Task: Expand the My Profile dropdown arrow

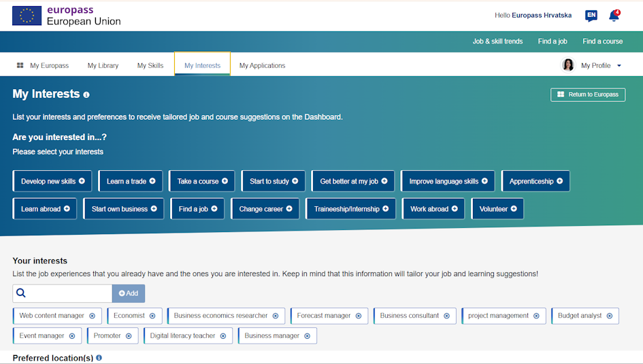Action: click(619, 65)
